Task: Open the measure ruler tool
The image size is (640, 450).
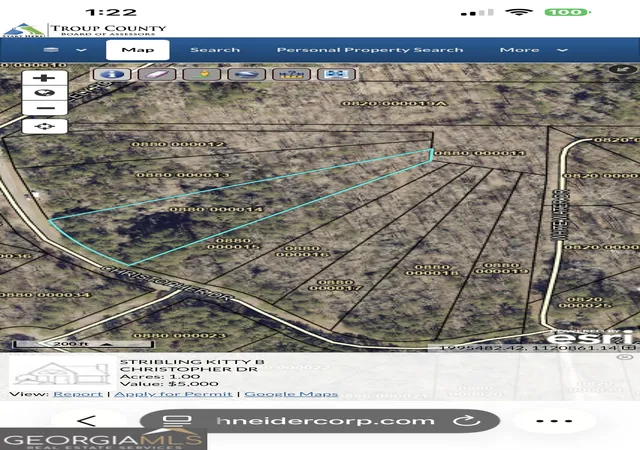Action: [x=291, y=74]
